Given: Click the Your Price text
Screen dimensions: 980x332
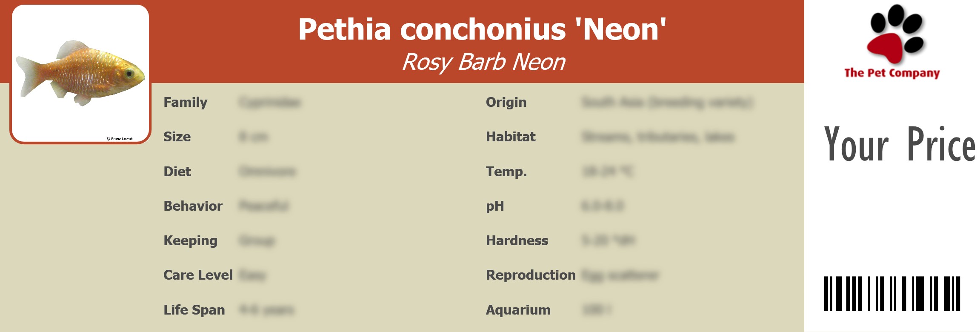Looking at the screenshot, I should pos(900,144).
